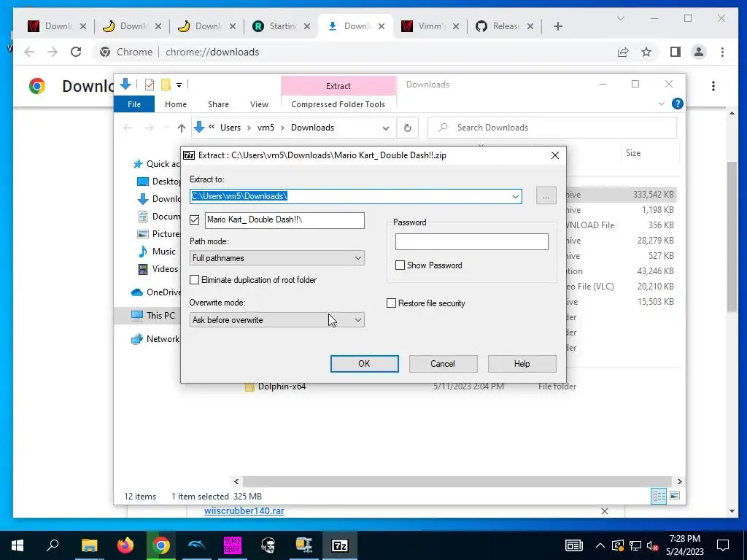
Task: Expand the Extract to path history dropdown
Action: click(x=516, y=196)
